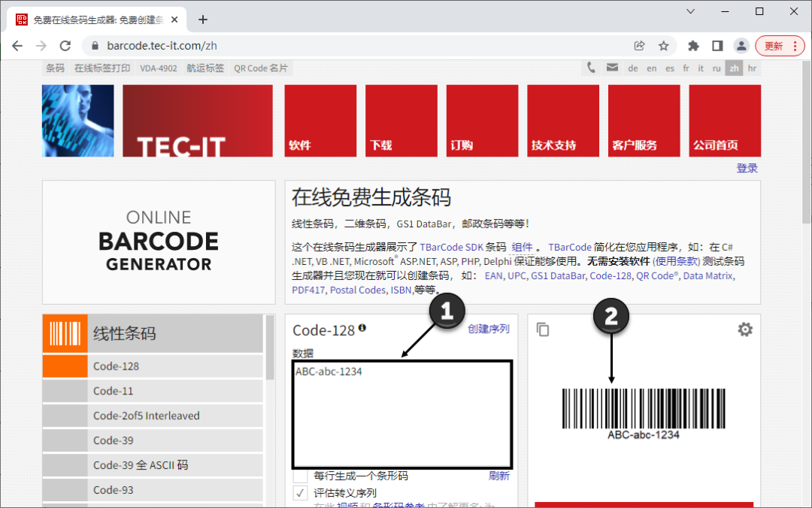Copy barcode with the clipboard icon

(x=543, y=329)
